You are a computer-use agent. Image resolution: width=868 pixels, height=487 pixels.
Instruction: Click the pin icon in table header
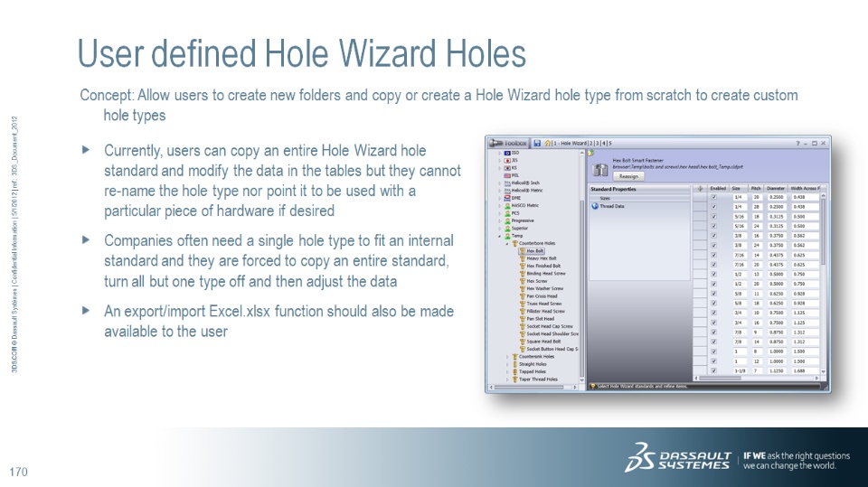coord(700,189)
